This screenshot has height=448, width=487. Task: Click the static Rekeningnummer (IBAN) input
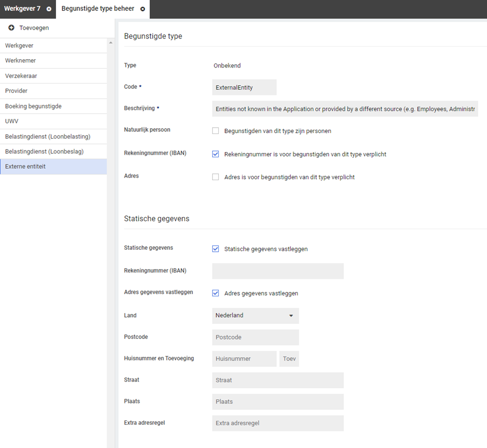tap(277, 271)
